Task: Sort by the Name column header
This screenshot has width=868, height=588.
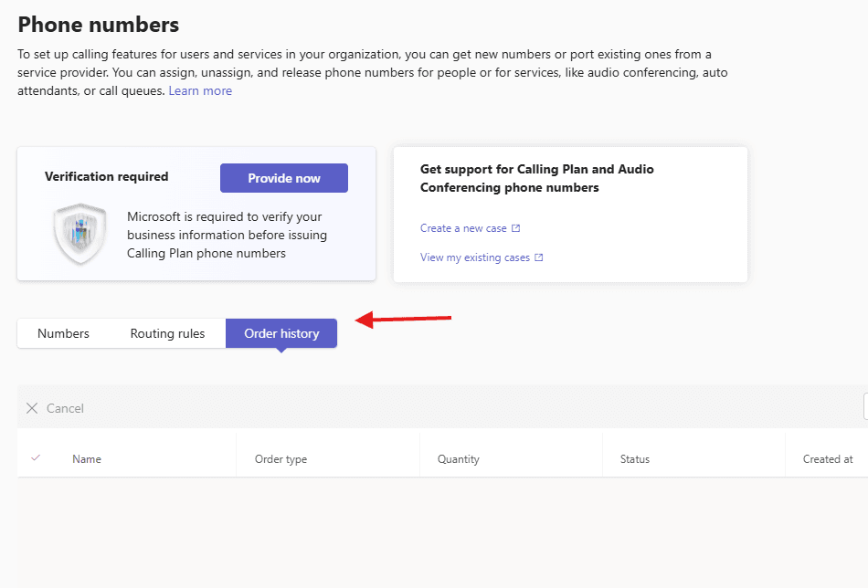Action: click(x=87, y=459)
